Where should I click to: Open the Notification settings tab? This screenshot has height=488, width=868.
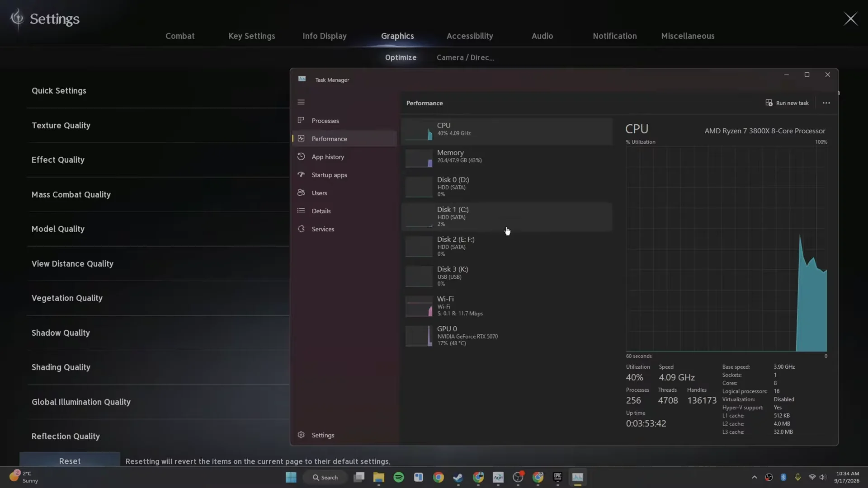615,36
